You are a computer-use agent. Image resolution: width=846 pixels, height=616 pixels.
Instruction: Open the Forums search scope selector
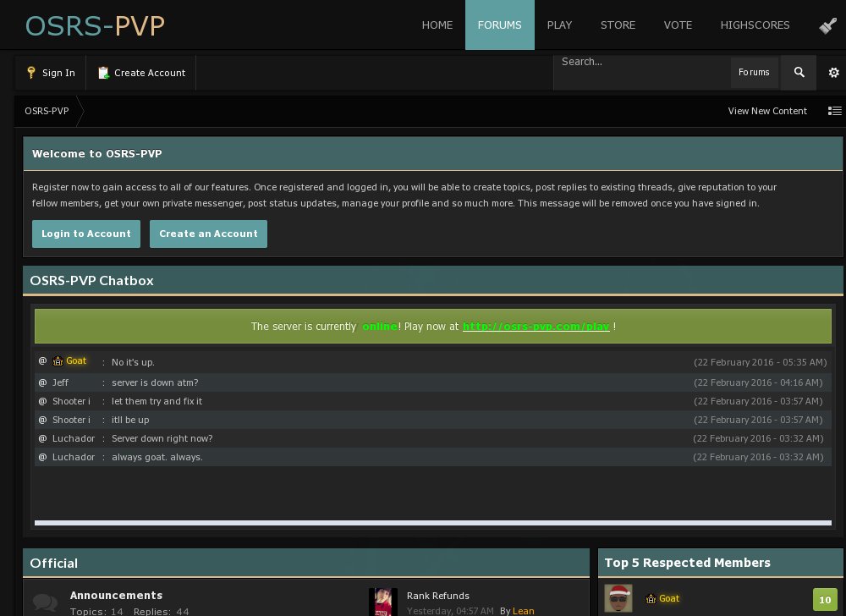pyautogui.click(x=754, y=73)
